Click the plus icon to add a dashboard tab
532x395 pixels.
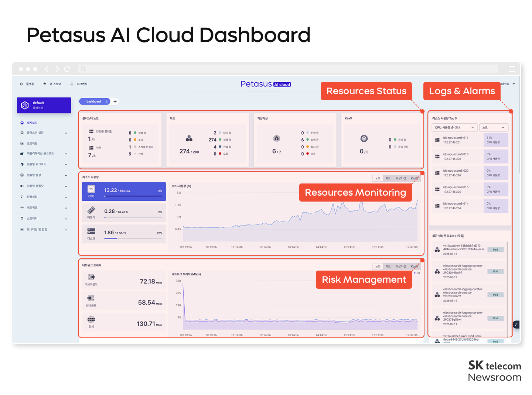[x=115, y=102]
